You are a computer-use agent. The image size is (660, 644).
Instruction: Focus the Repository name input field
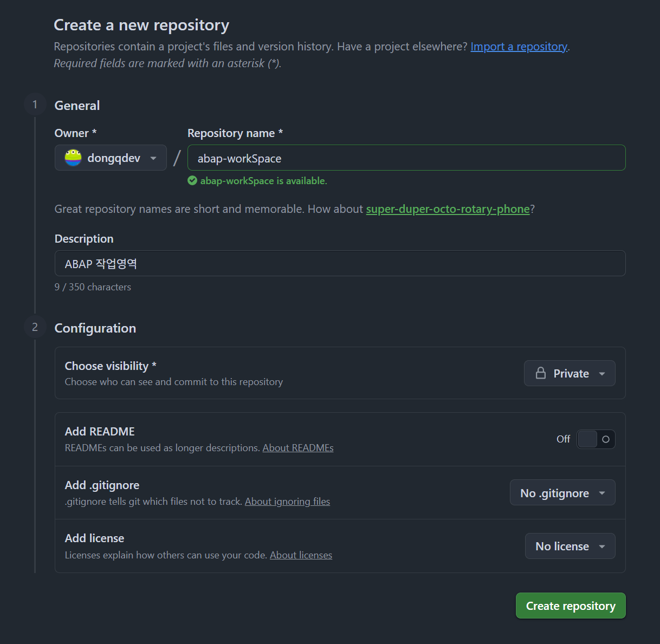tap(406, 158)
